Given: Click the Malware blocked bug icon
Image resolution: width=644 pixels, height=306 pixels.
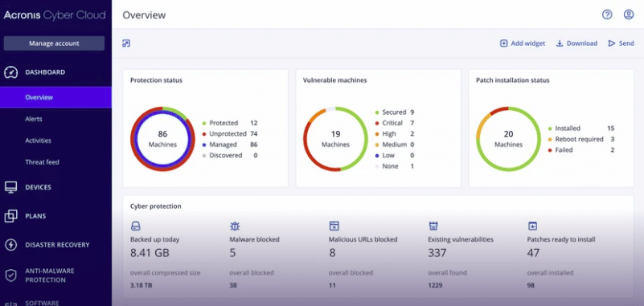Looking at the screenshot, I should click(235, 226).
